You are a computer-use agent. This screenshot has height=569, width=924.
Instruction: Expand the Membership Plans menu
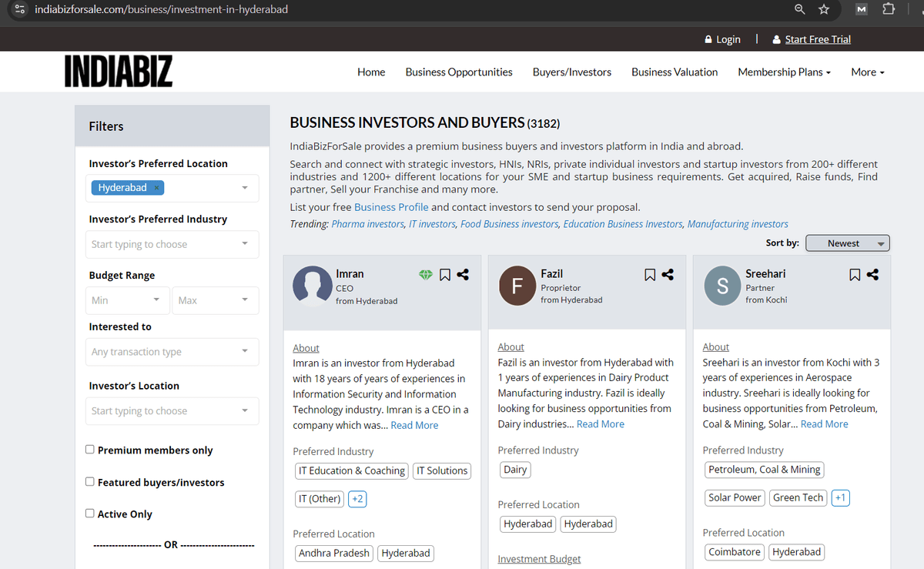click(784, 72)
